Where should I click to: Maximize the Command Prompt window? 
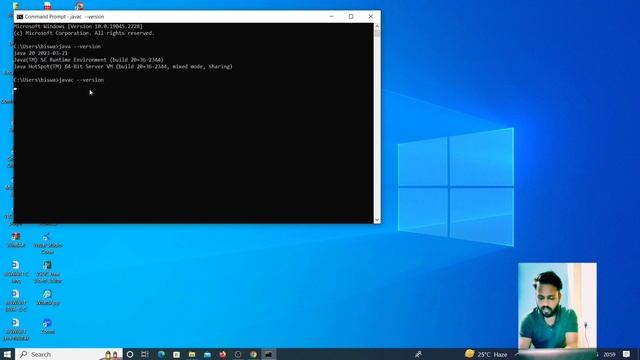(x=351, y=17)
